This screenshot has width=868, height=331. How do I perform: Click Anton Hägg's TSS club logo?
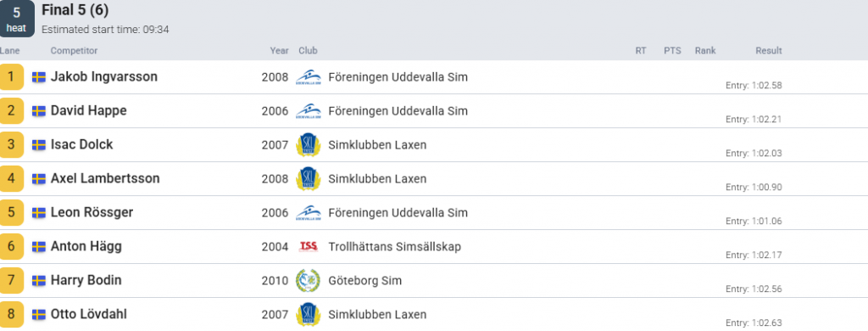point(309,247)
